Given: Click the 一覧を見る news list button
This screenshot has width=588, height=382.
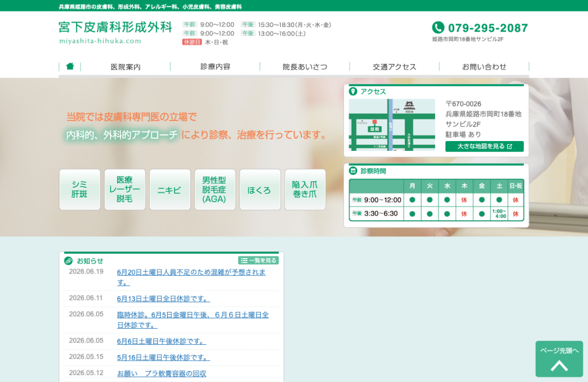Looking at the screenshot, I should (258, 260).
